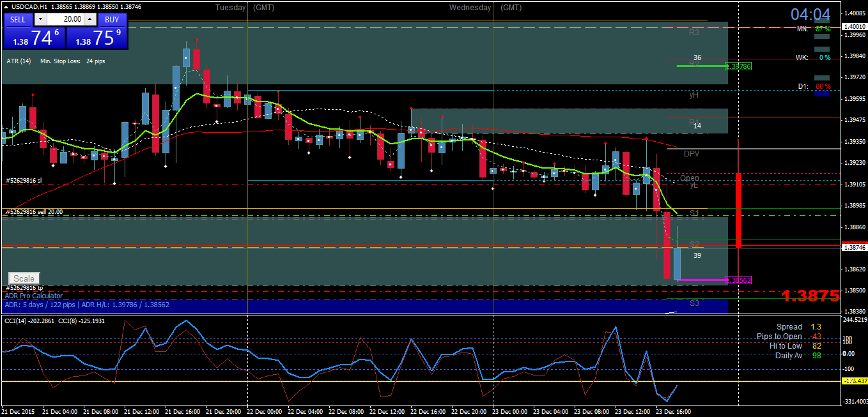Click 21 Dec 2015 on time axis

[x=19, y=412]
